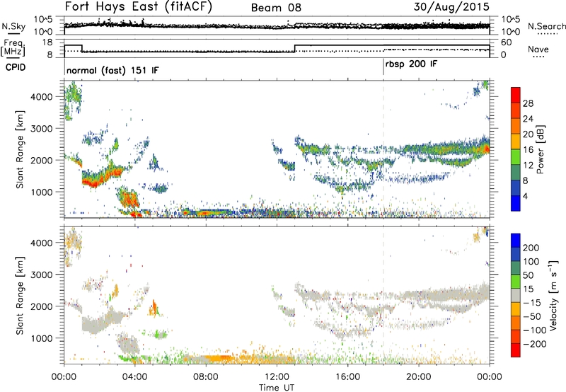Screen dimensions: 566x392
Task: Click the 'Velocity [m s-1]' colorbar title
Action: coord(553,295)
